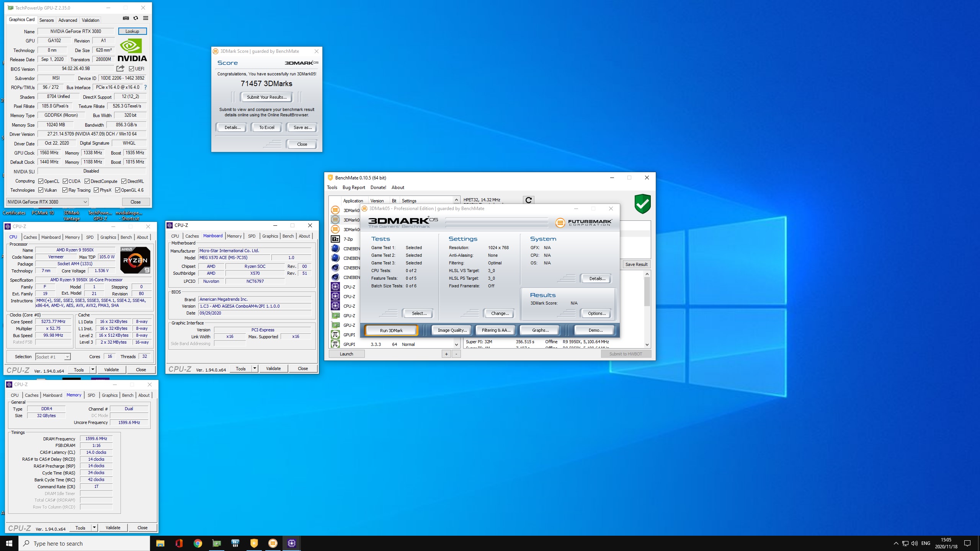Switch to GPU-Z taskbar icon
Screen dimensions: 980x551
216,543
